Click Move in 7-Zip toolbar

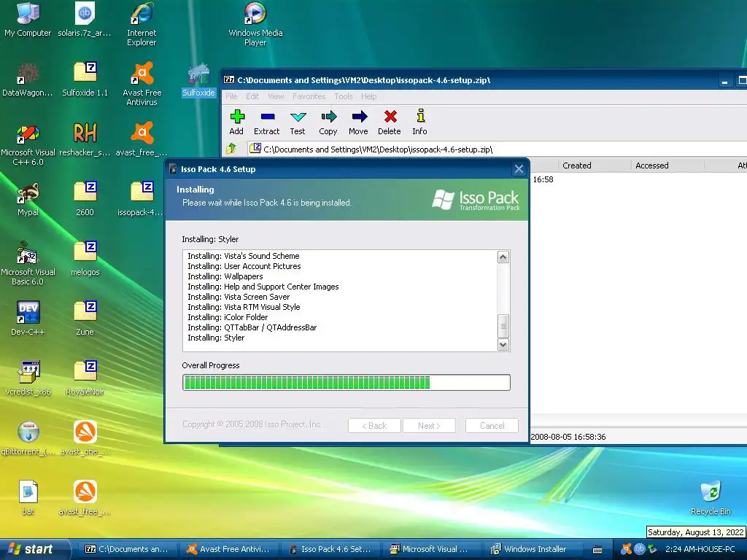click(358, 122)
